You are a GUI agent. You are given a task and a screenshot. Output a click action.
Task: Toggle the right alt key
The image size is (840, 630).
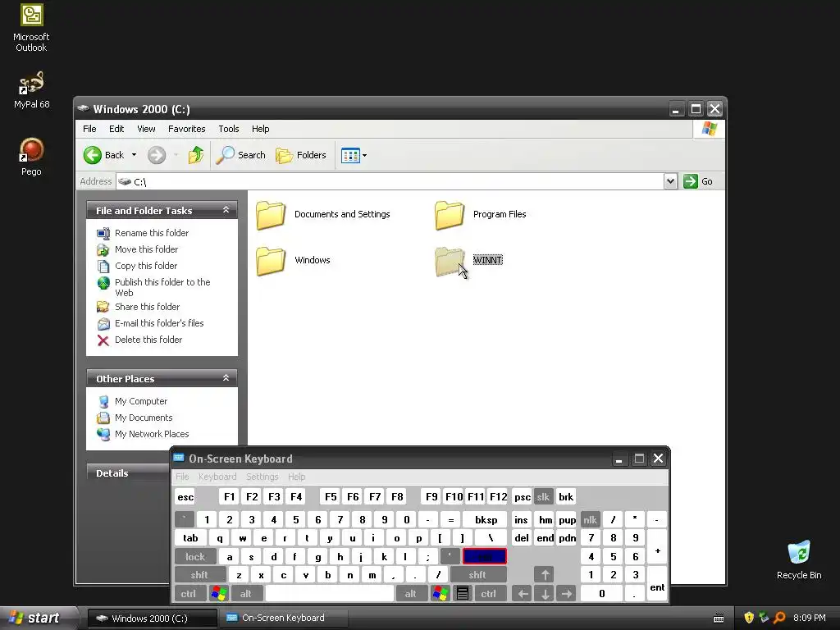[411, 594]
